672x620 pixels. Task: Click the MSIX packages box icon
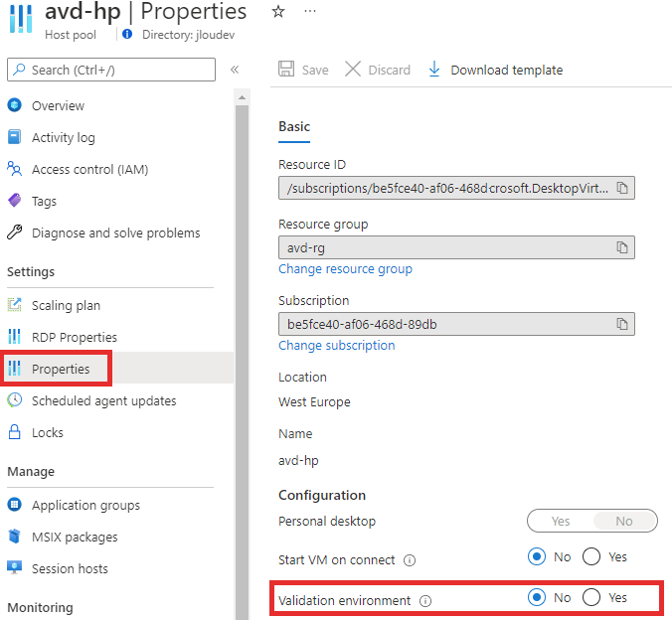pos(15,536)
